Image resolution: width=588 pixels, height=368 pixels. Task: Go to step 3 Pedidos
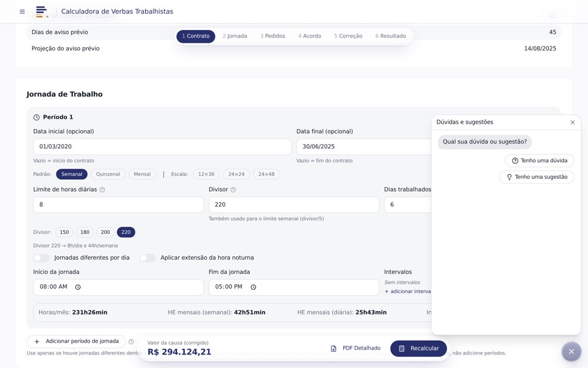[273, 36]
